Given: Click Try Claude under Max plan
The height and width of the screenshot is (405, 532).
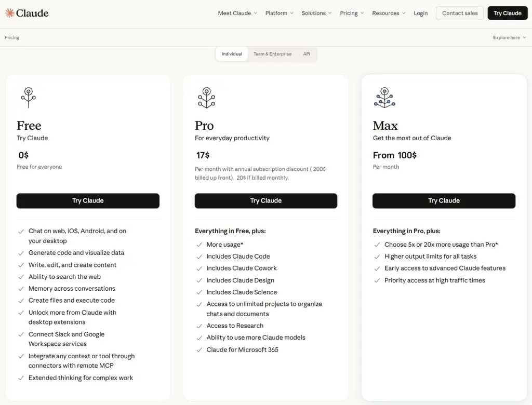Looking at the screenshot, I should [444, 201].
